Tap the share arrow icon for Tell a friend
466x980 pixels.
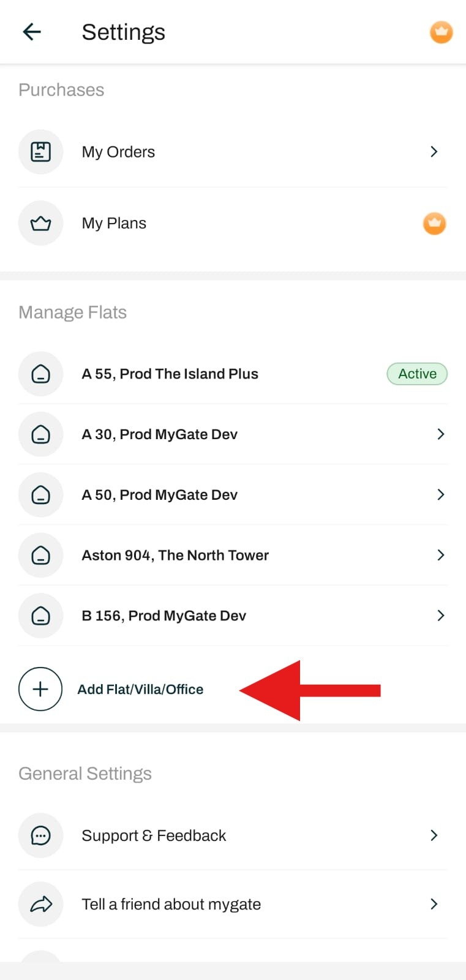pyautogui.click(x=41, y=904)
